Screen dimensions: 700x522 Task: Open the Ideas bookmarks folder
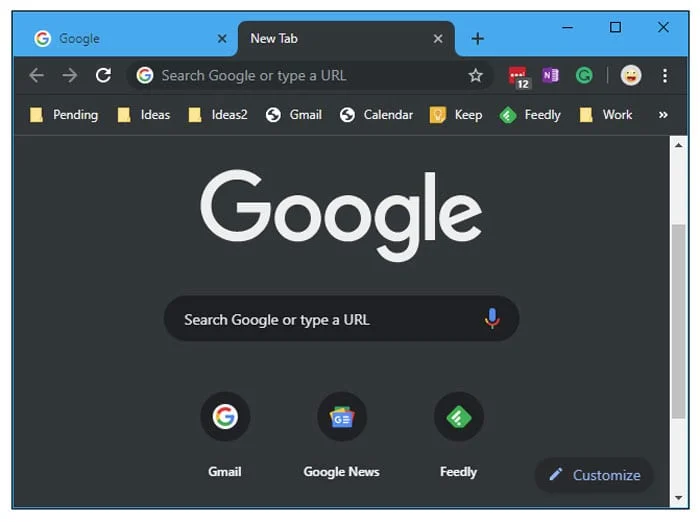[143, 115]
